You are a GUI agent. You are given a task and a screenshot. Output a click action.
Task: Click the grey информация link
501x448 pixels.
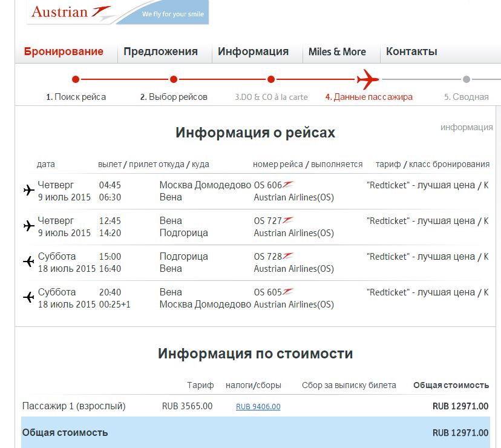(x=467, y=127)
